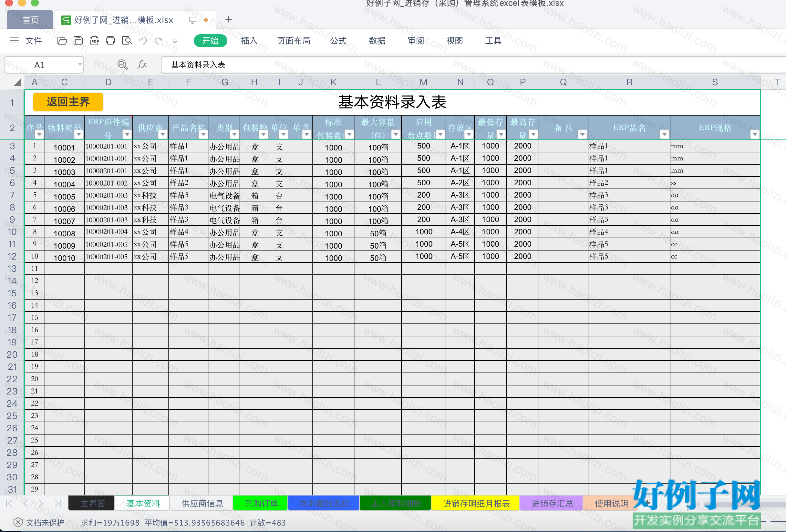Open filter dropdown for ERP规格 column
The width and height of the screenshot is (786, 532).
[755, 135]
